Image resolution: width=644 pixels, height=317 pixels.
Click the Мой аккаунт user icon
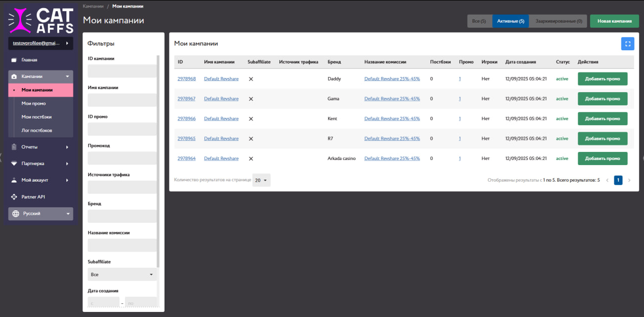14,180
